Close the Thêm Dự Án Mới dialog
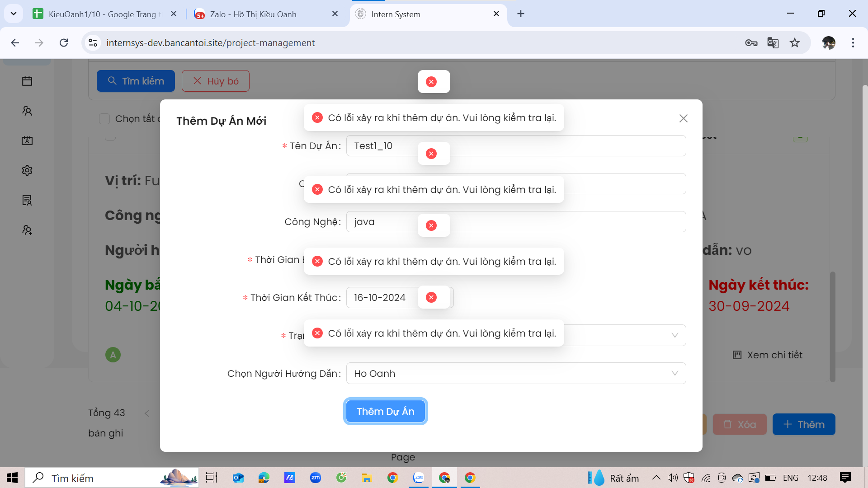 click(x=683, y=118)
